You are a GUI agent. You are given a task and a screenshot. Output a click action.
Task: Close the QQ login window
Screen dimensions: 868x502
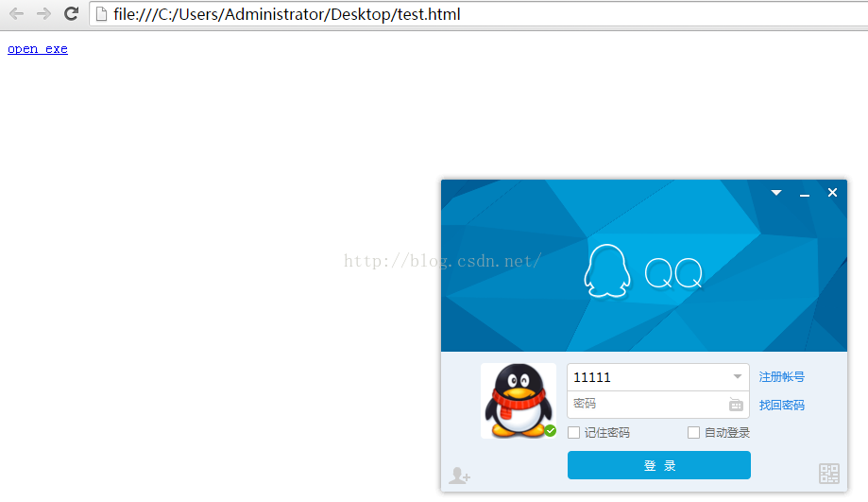click(832, 192)
